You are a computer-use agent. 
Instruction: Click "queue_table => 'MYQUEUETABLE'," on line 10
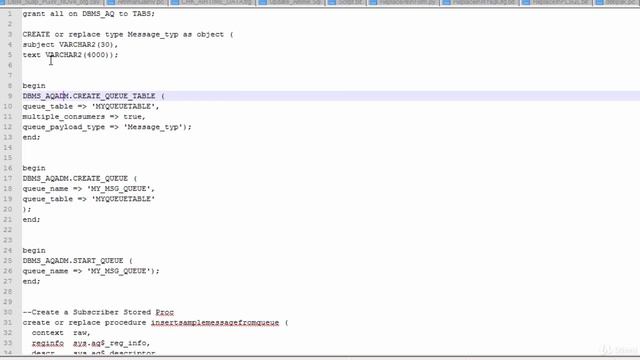pyautogui.click(x=91, y=107)
